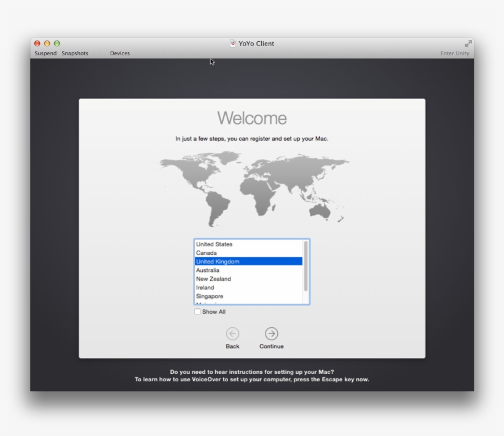
Task: Click the full-screen arrows icon
Action: (x=468, y=44)
